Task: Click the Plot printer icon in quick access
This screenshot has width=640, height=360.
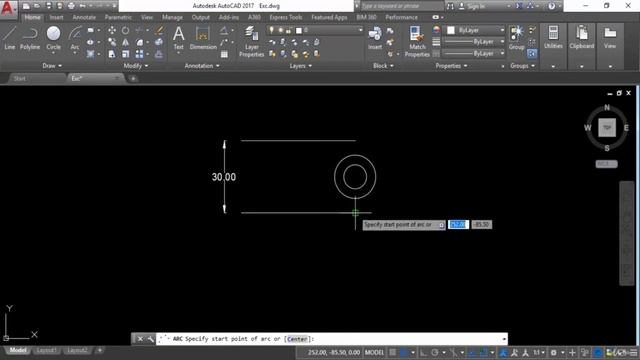Action: [x=71, y=6]
